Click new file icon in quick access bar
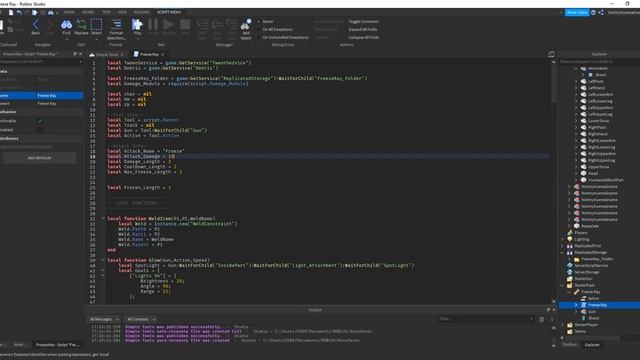This screenshot has height=360, width=640. click(11, 13)
